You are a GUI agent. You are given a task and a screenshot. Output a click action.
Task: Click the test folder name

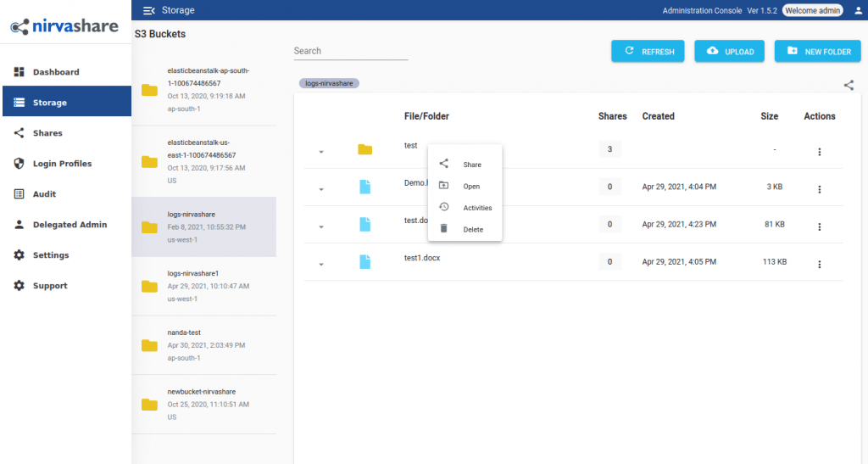[411, 146]
